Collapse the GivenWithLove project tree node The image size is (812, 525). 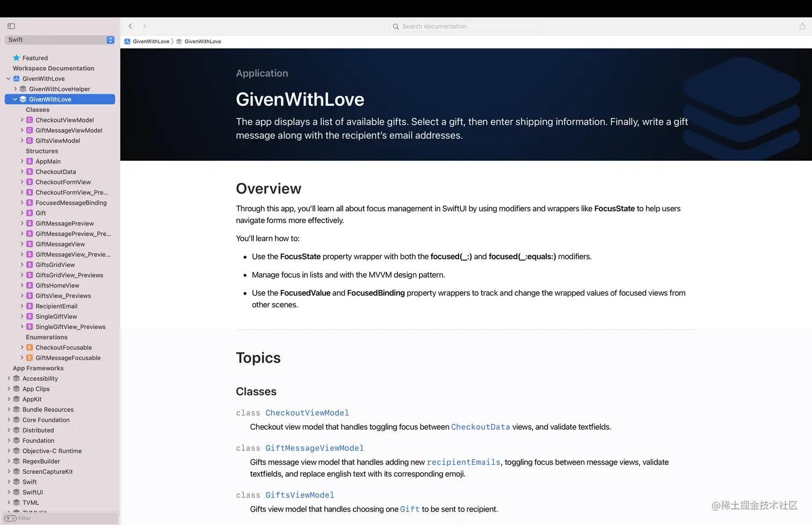9,79
